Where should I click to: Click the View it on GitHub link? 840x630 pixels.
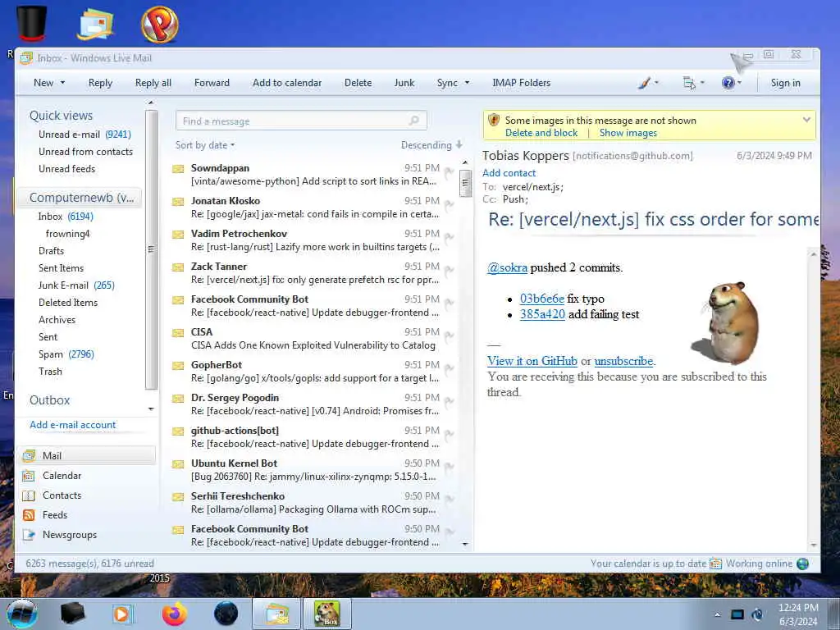532,361
